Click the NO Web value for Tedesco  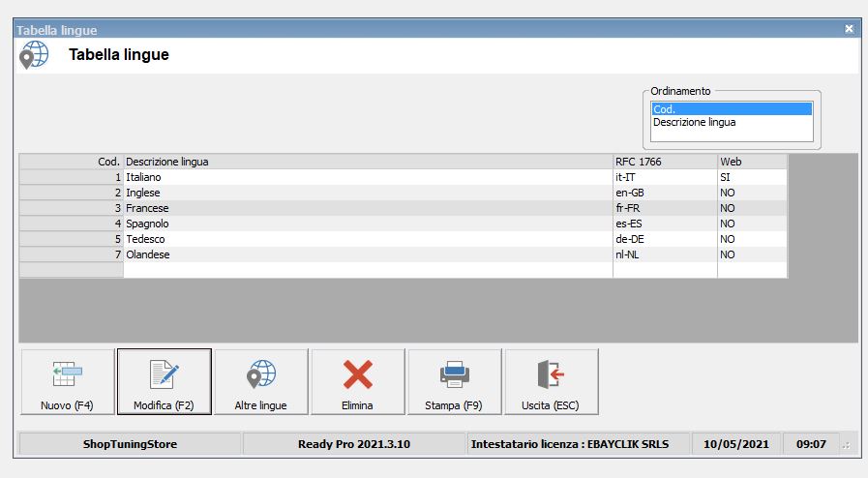(752, 239)
